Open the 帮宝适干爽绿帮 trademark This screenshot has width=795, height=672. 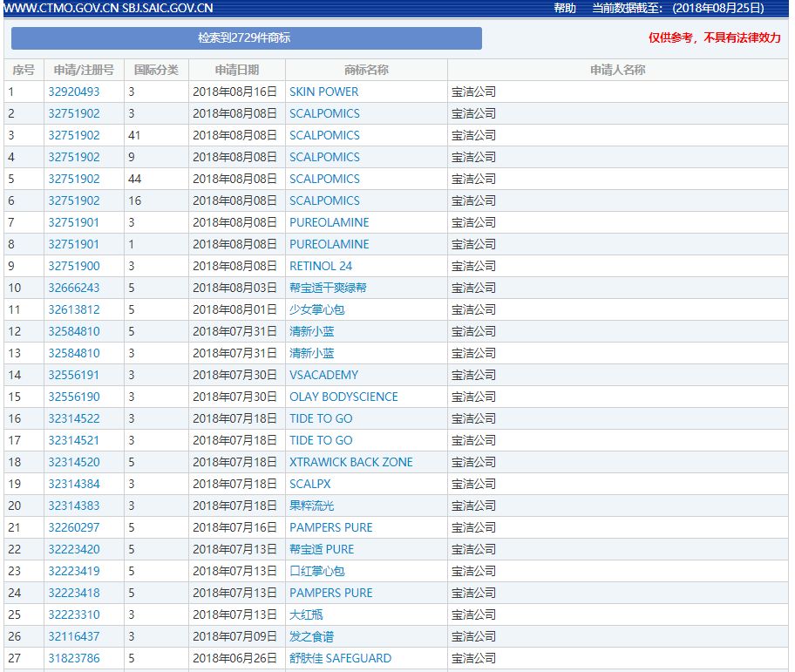click(x=328, y=288)
